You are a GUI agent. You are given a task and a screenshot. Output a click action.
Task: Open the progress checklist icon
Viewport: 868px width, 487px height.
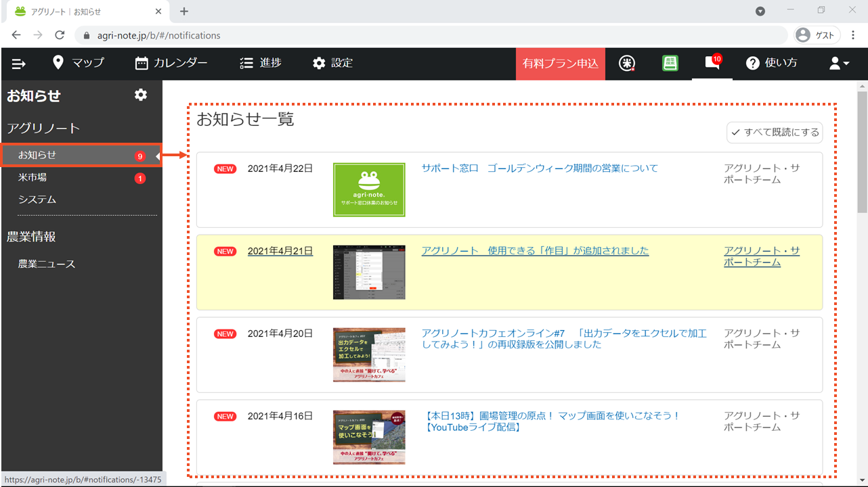(x=246, y=63)
